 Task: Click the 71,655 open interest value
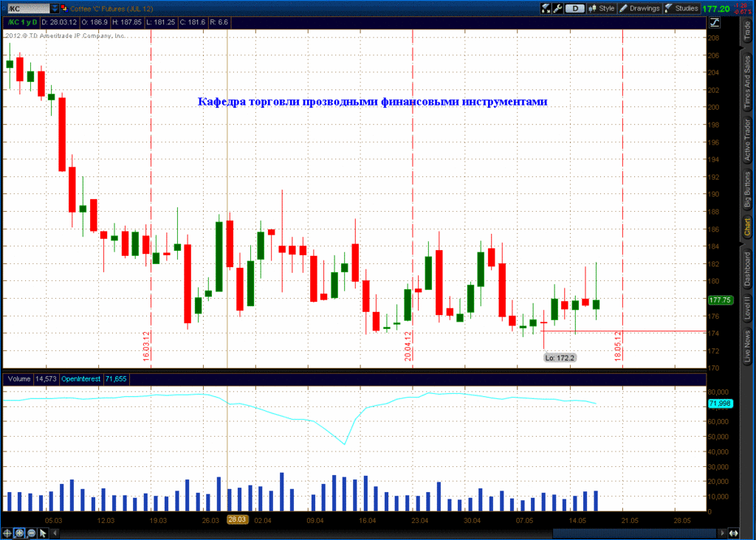[x=116, y=378]
